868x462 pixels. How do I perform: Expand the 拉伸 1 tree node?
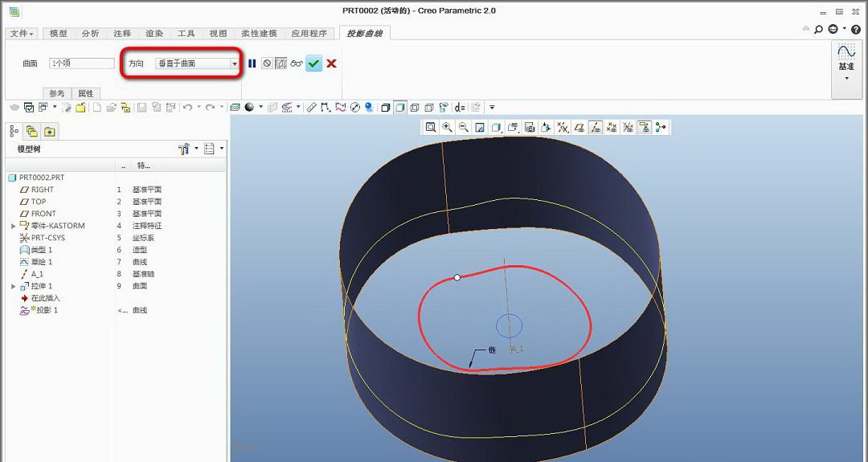tap(13, 286)
